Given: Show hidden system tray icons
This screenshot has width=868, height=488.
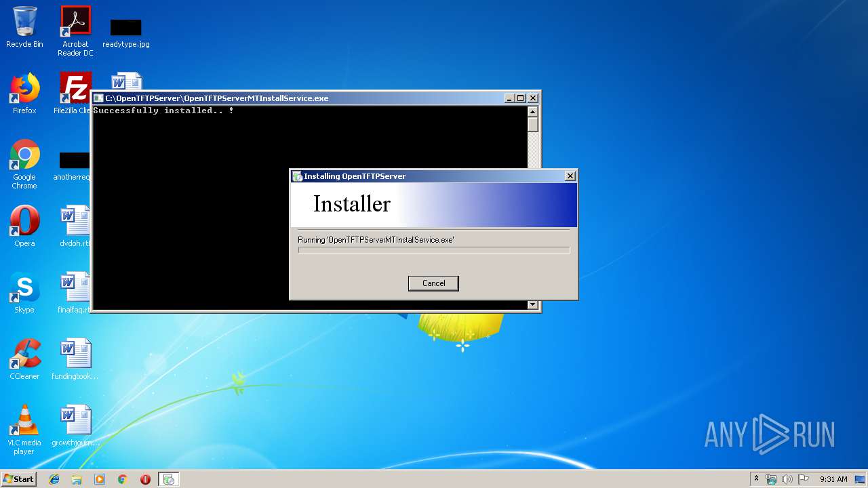Looking at the screenshot, I should [757, 479].
